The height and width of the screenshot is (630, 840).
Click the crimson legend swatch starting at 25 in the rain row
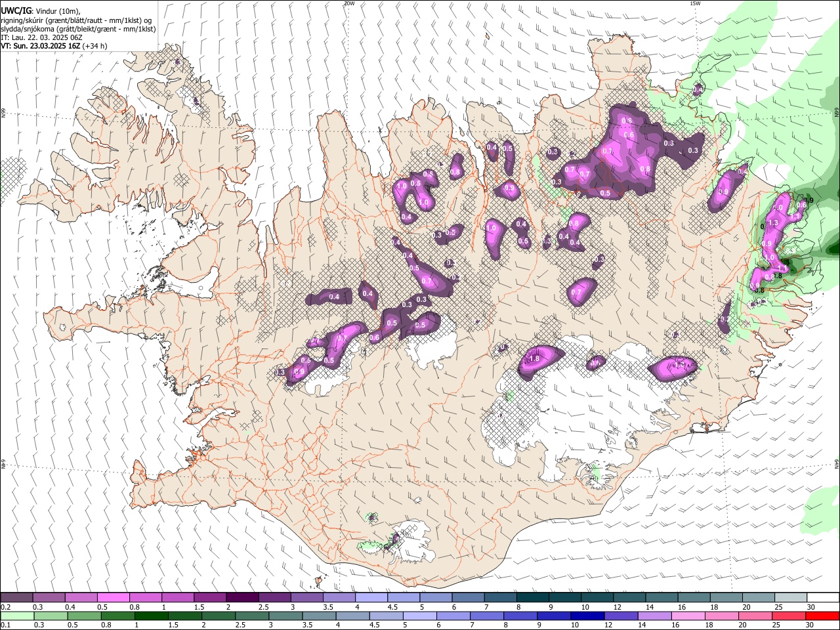pyautogui.click(x=788, y=616)
